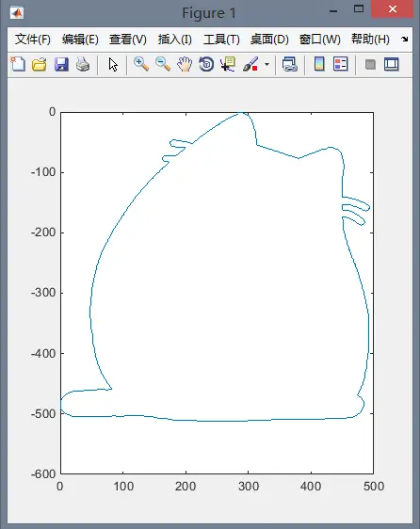The image size is (420, 529).
Task: Click the Hide Plot Tools icon
Action: click(370, 64)
